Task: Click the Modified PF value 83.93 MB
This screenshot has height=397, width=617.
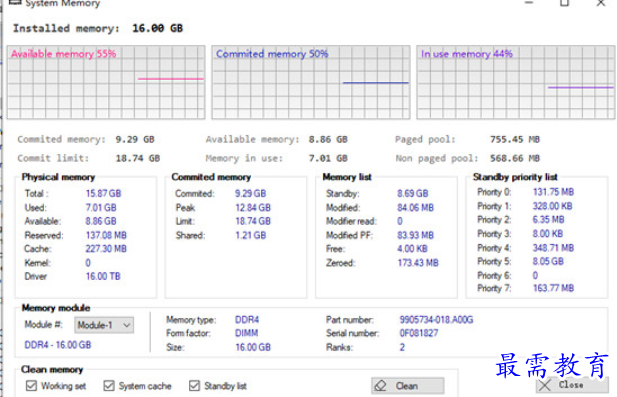Action: click(415, 235)
